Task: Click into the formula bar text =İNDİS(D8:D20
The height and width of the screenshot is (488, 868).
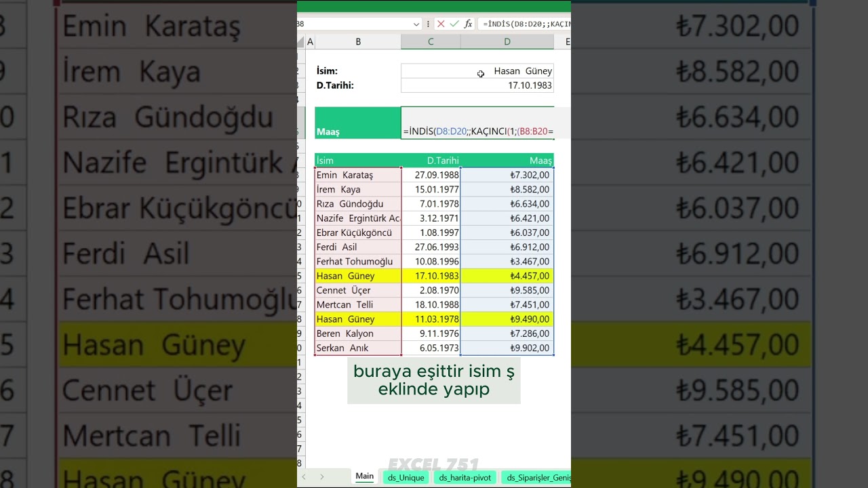Action: [x=526, y=24]
